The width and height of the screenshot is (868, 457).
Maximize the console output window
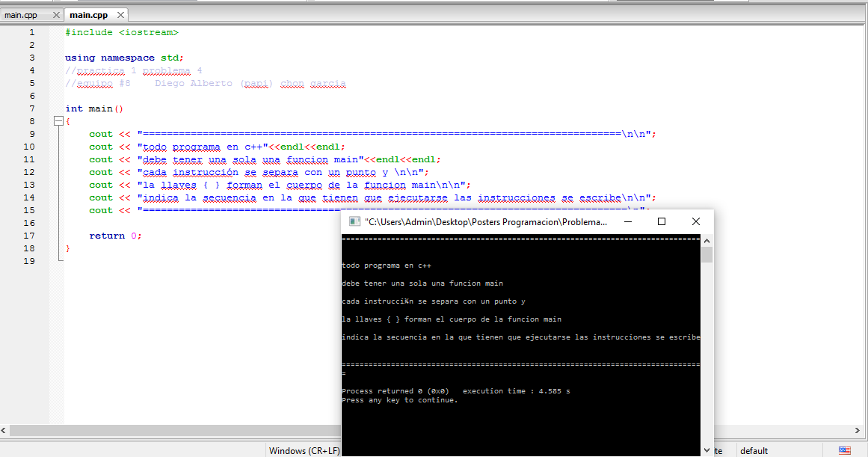(660, 221)
